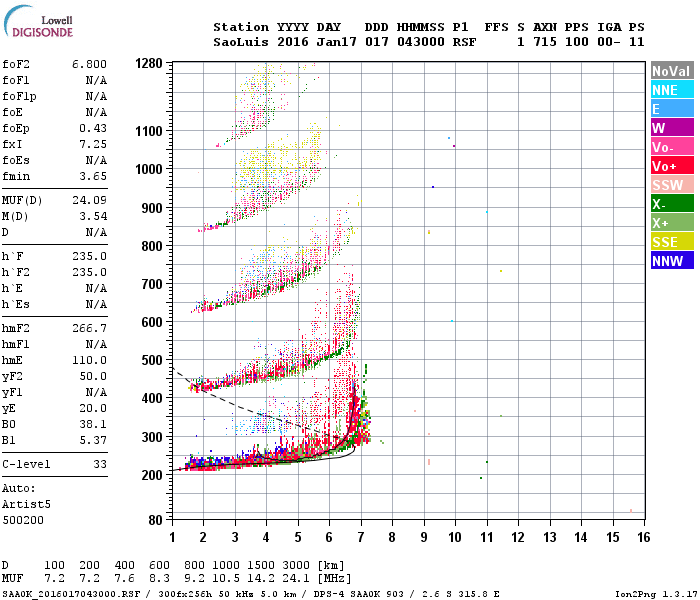This screenshot has width=700, height=600.
Task: Click the Lowell Digisonde logo
Action: pos(38,21)
